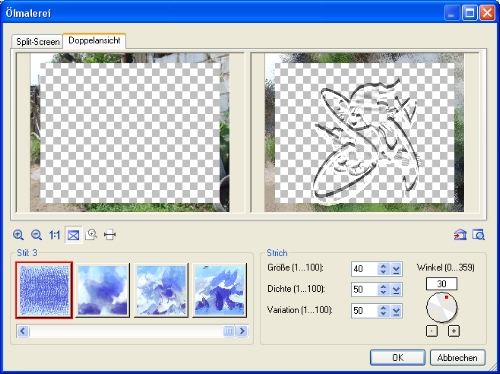Toggle the fit-in-window preview icon

[x=73, y=235]
